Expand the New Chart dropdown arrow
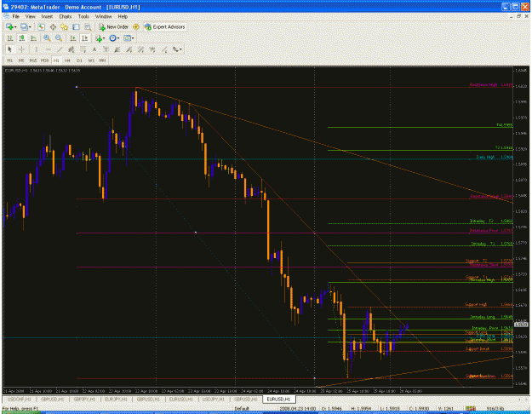The height and width of the screenshot is (414, 532). 15,26
